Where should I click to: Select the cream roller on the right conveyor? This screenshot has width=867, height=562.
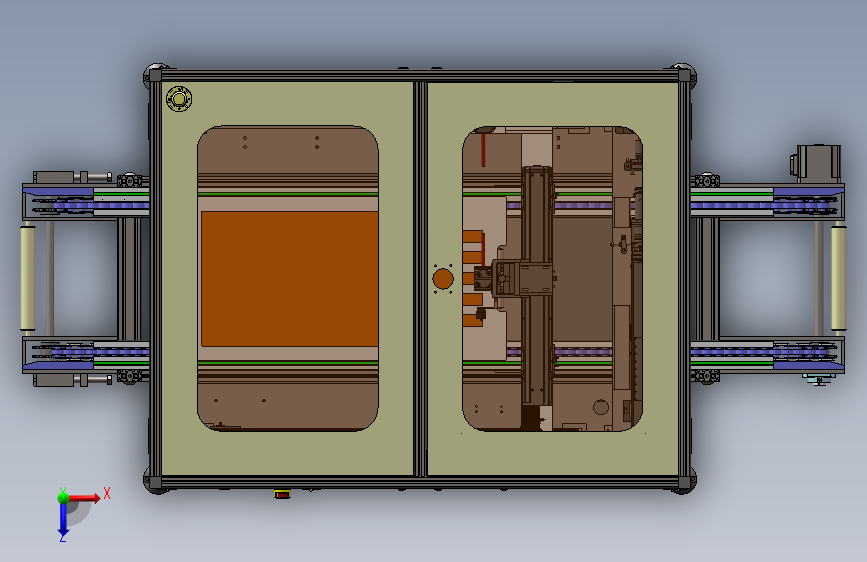point(838,277)
